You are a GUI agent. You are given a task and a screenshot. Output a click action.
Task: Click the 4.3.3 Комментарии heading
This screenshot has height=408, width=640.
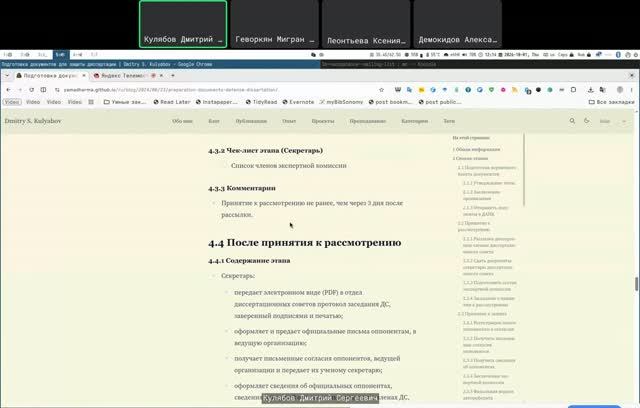click(x=242, y=188)
